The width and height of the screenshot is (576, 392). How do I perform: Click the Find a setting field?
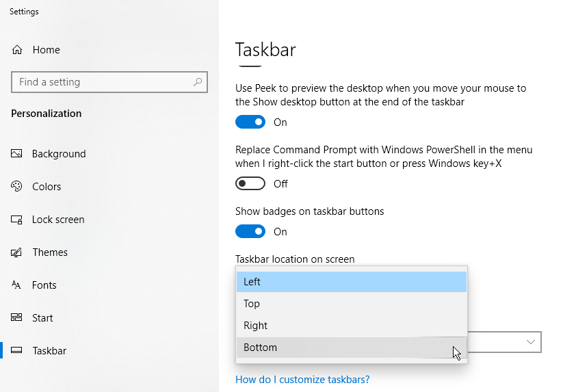[109, 82]
